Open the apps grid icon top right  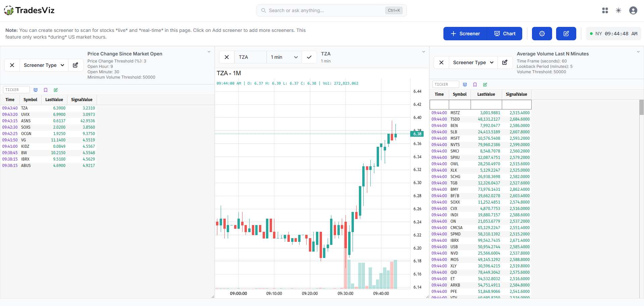pyautogui.click(x=605, y=10)
